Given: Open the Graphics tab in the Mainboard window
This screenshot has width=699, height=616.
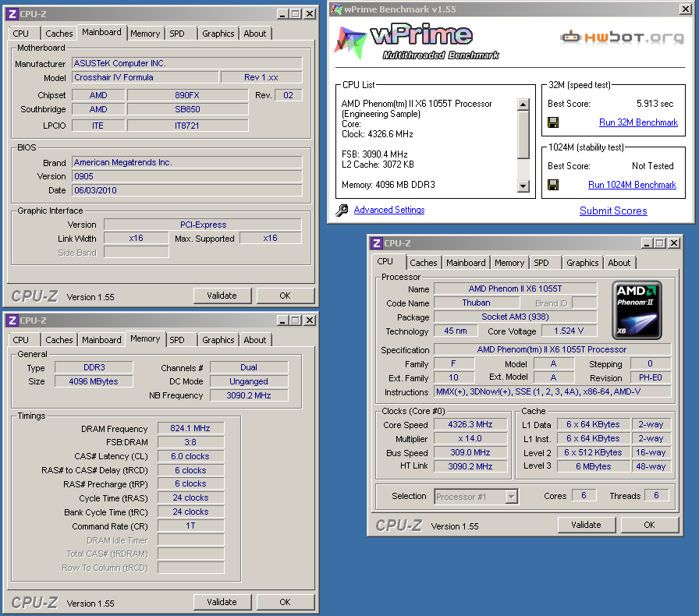Looking at the screenshot, I should tap(218, 34).
